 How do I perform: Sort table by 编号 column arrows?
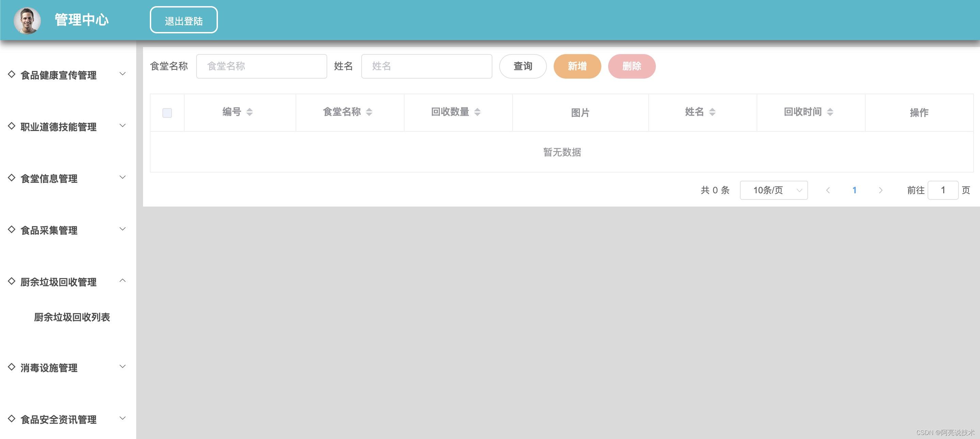point(250,112)
